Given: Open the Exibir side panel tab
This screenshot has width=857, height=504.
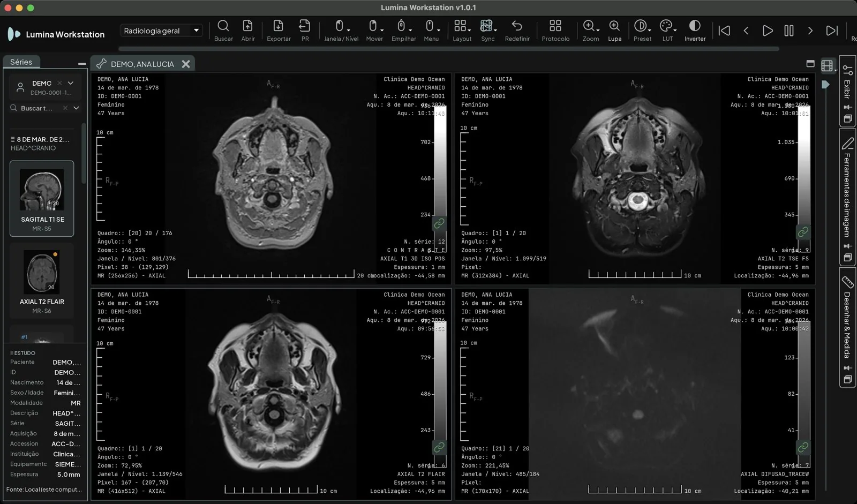Looking at the screenshot, I should coord(847,91).
